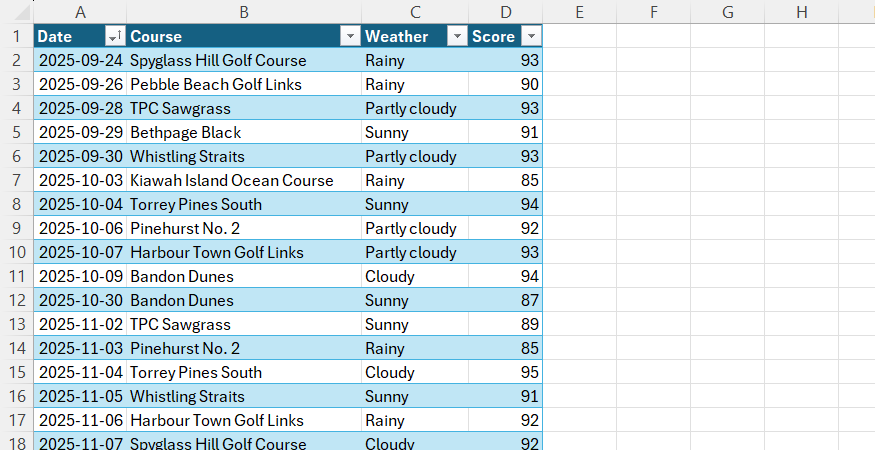Select score 91 in row 16
The width and height of the screenshot is (875, 450).
coord(505,396)
